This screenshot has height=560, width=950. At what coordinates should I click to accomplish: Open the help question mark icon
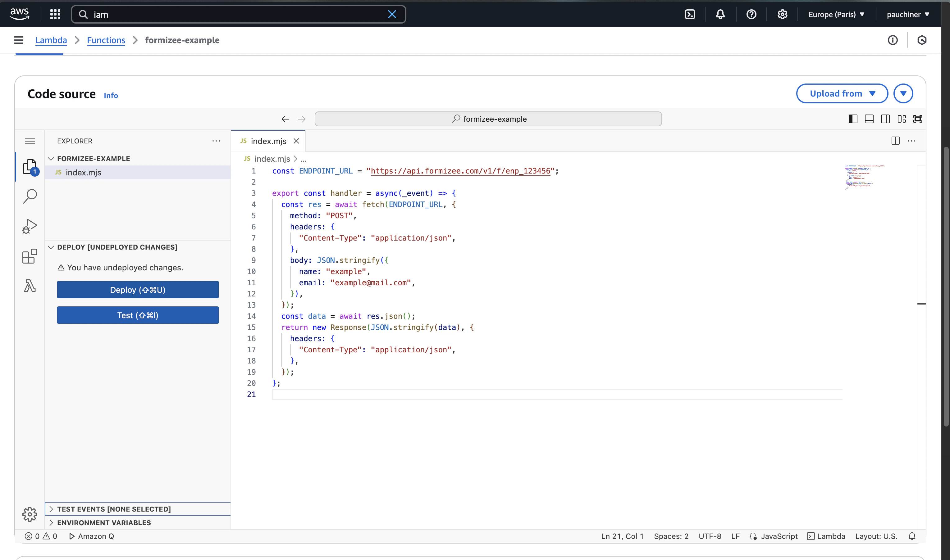(x=751, y=14)
